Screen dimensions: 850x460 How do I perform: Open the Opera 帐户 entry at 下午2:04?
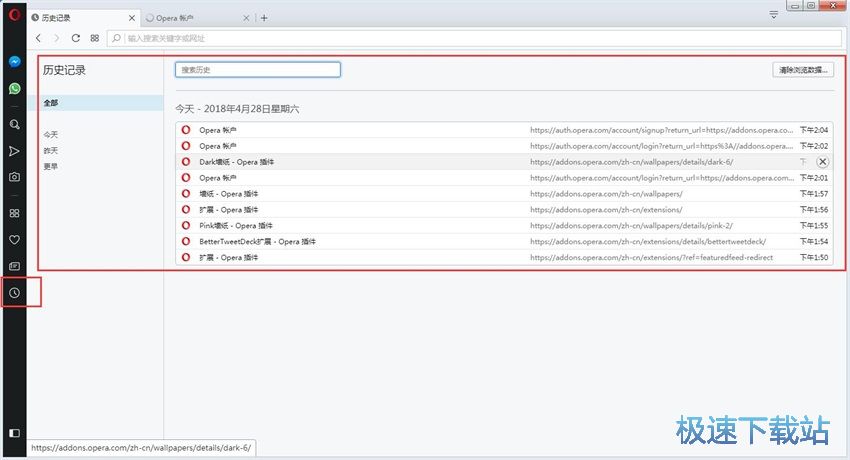point(504,130)
